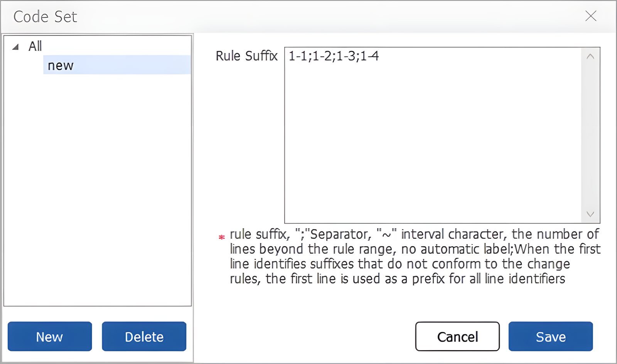This screenshot has width=617, height=364.
Task: Click the Delete button
Action: 144,337
